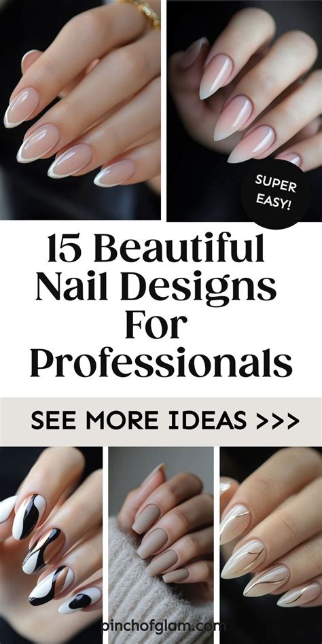This screenshot has height=644, width=322.
Task: Click the >>> arrows in the banner
Action: [x=277, y=421]
